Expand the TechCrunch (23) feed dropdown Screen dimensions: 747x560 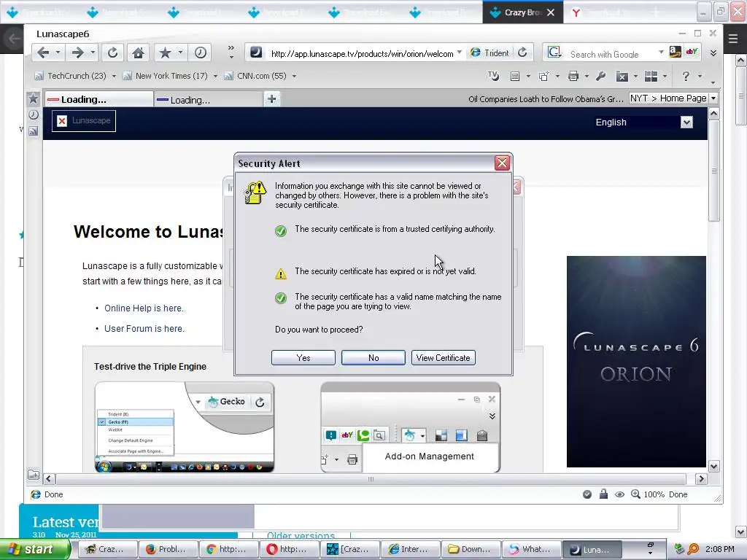pyautogui.click(x=114, y=76)
